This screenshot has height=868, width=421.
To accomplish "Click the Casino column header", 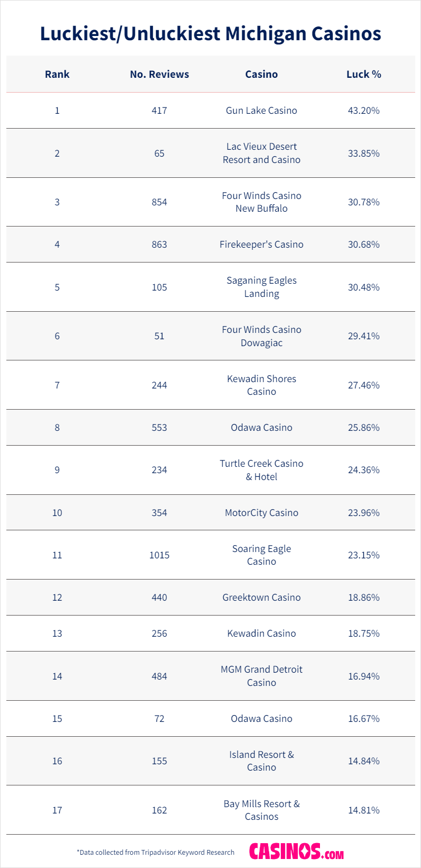I will point(261,75).
